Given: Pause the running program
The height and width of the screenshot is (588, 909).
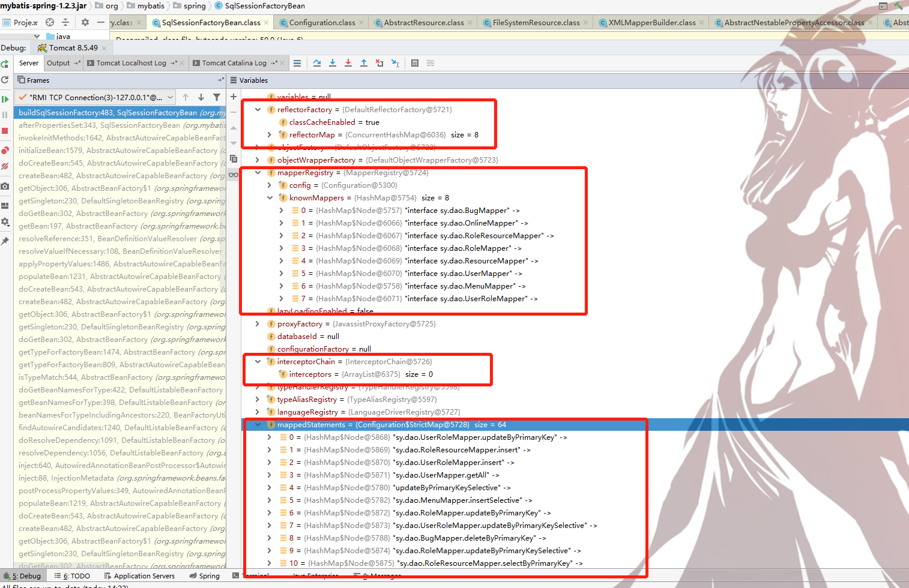Looking at the screenshot, I should point(5,115).
